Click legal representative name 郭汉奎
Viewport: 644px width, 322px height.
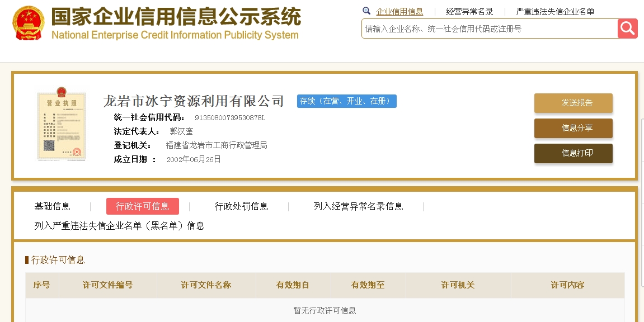tap(181, 131)
